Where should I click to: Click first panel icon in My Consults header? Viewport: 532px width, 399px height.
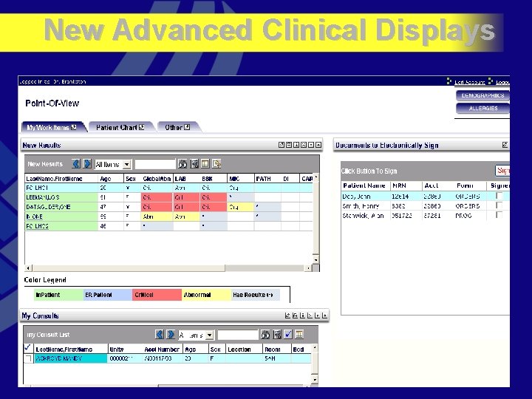[x=287, y=316]
